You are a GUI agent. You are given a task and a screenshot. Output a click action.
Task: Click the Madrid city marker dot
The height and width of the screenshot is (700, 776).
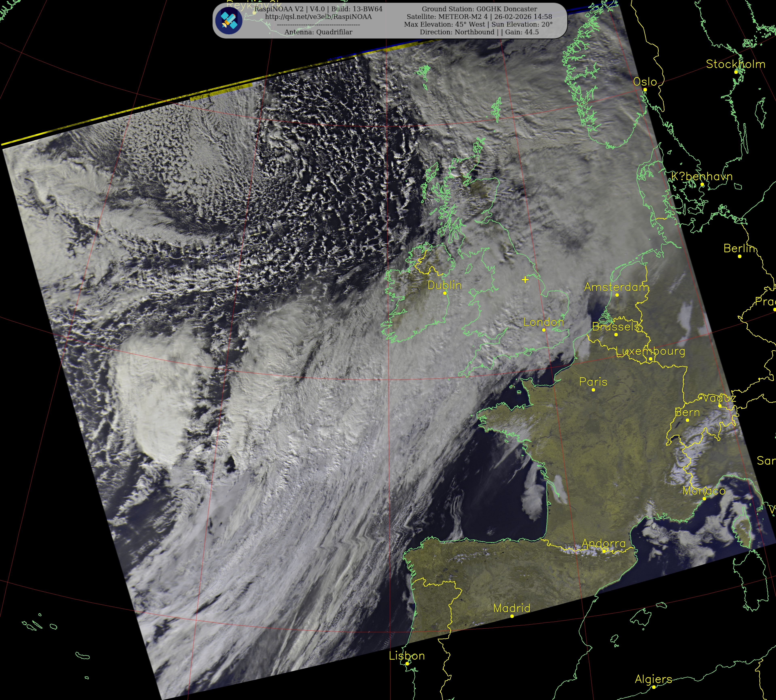pos(512,616)
